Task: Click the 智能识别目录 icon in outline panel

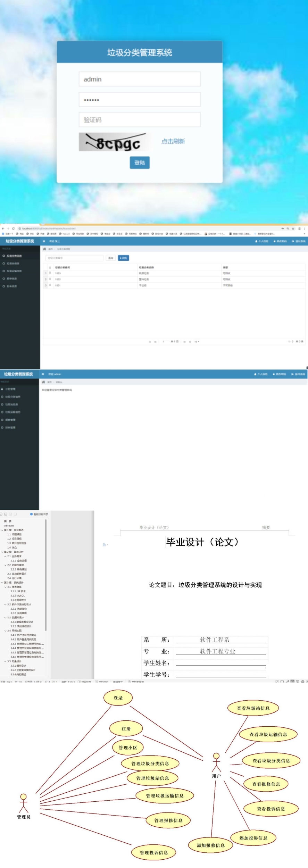Action: pyautogui.click(x=32, y=514)
